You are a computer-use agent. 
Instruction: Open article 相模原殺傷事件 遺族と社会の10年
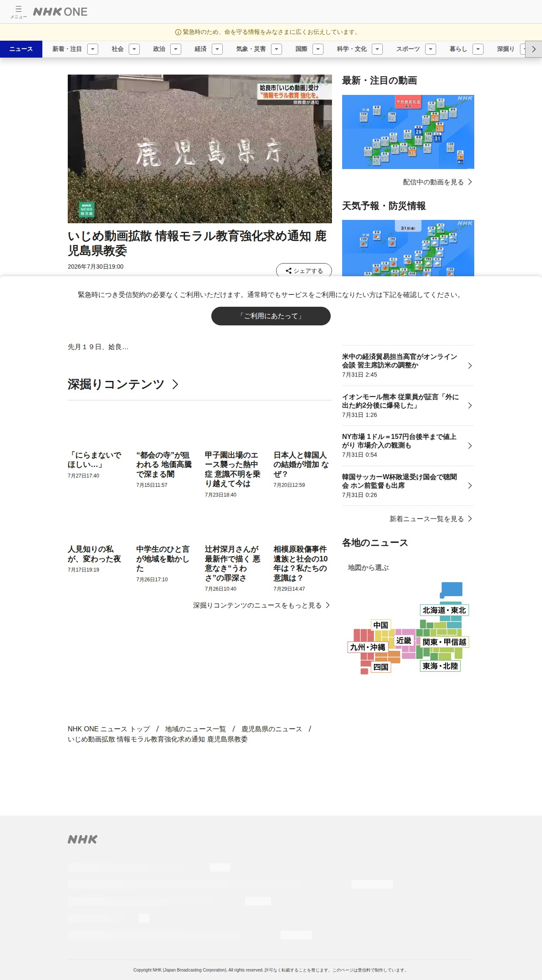pos(301,564)
